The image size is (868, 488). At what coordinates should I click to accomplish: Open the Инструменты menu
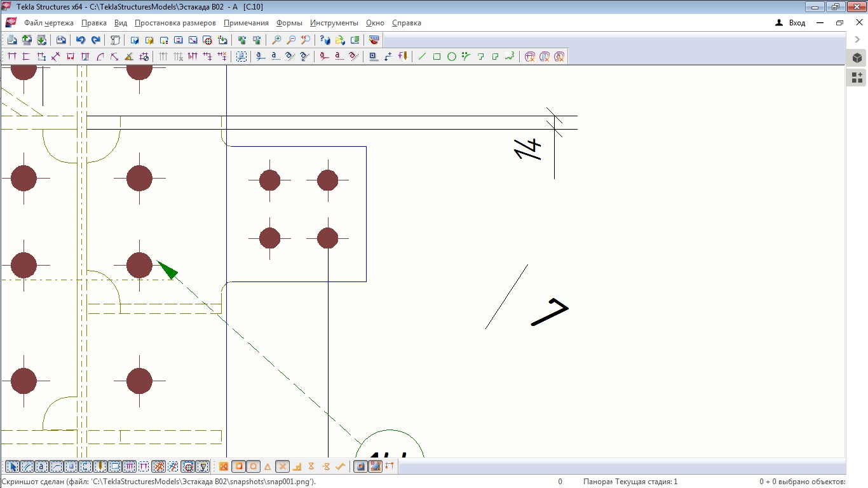(334, 23)
